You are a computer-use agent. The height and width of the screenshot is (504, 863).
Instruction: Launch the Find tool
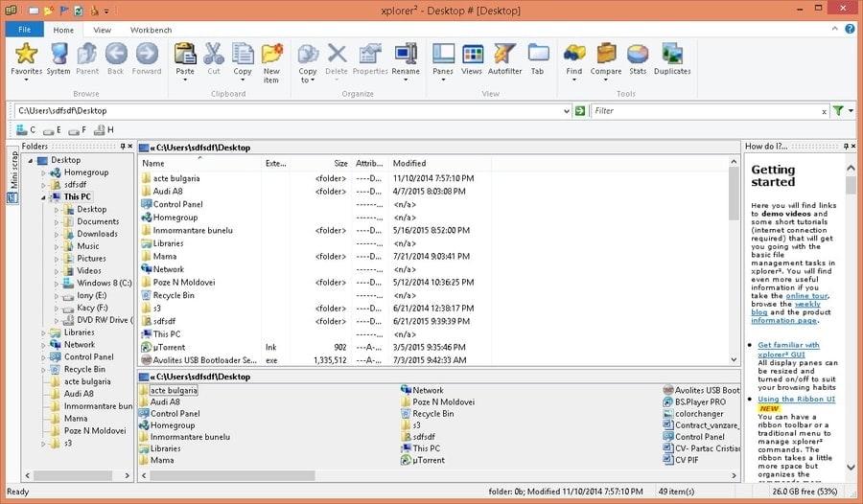pyautogui.click(x=574, y=61)
